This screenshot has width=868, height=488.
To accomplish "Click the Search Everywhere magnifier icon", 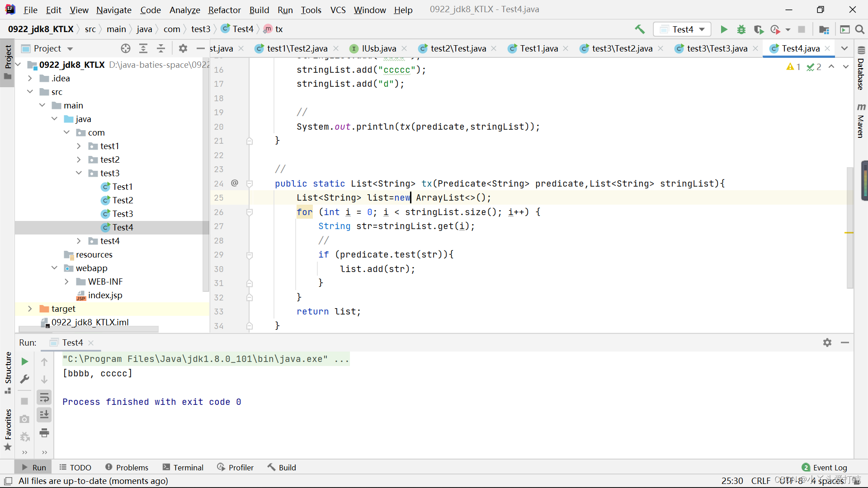I will click(860, 29).
